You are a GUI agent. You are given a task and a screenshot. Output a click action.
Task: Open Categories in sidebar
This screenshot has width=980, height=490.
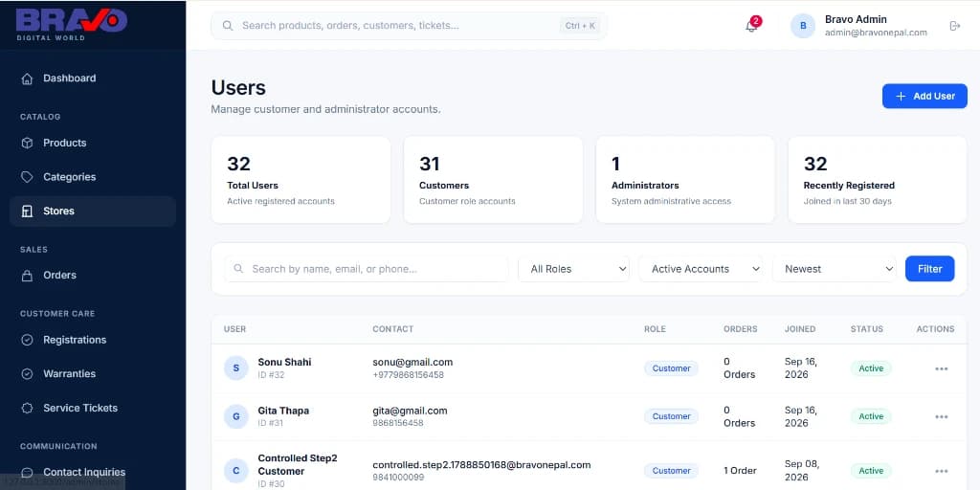point(93,177)
